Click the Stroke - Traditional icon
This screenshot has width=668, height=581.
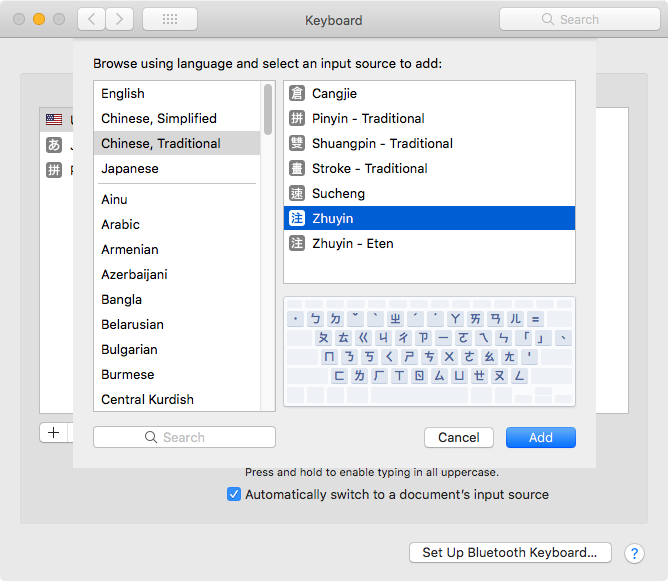(297, 168)
